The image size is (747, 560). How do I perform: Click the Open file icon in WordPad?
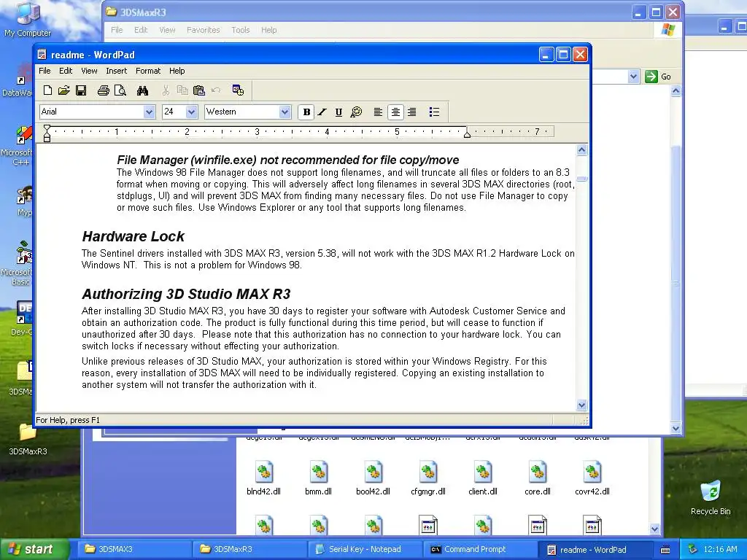tap(64, 90)
